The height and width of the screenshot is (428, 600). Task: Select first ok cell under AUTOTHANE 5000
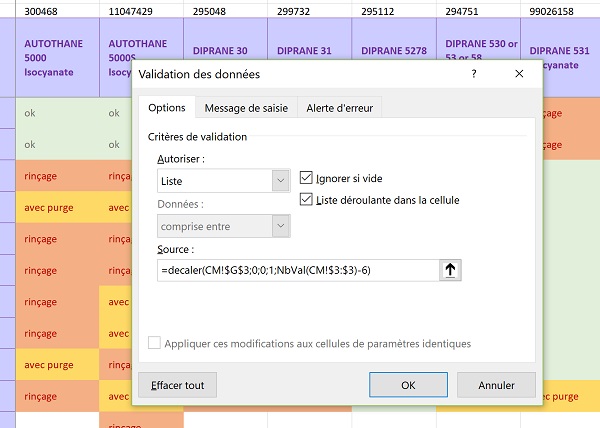pos(57,113)
